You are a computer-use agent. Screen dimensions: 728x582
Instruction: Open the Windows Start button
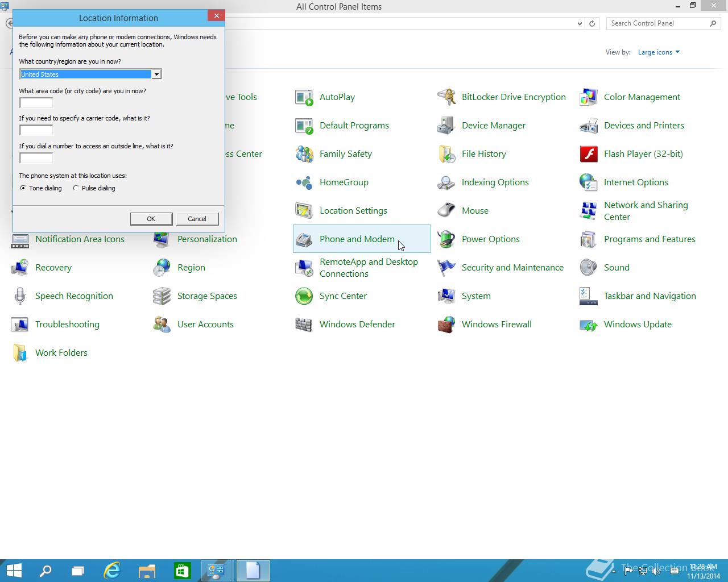14,571
